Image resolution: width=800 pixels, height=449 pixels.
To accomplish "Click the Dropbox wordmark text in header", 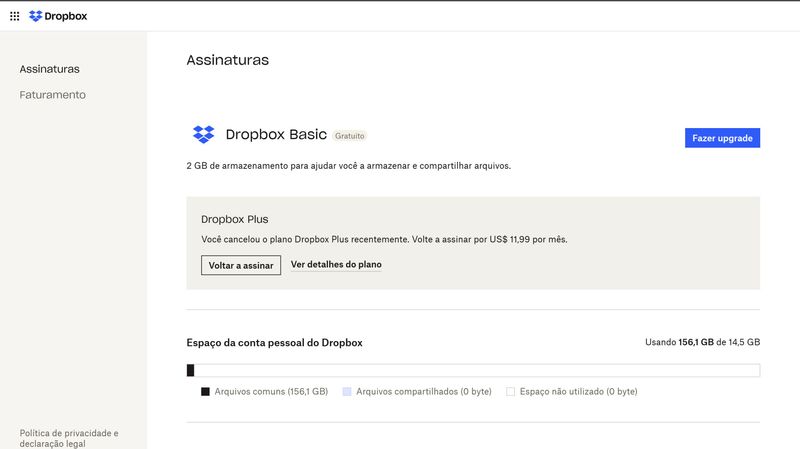I will tap(66, 16).
